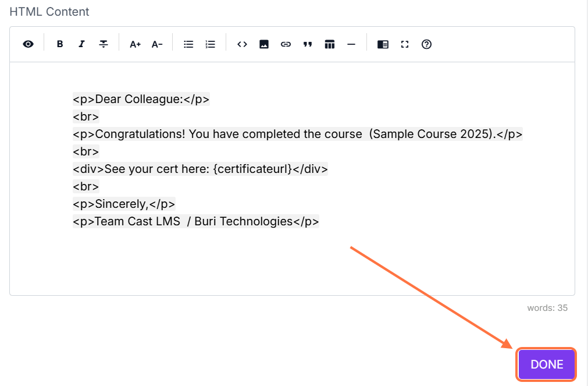Insert a blockquote
Screen dimensions: 588x386
pyautogui.click(x=308, y=44)
